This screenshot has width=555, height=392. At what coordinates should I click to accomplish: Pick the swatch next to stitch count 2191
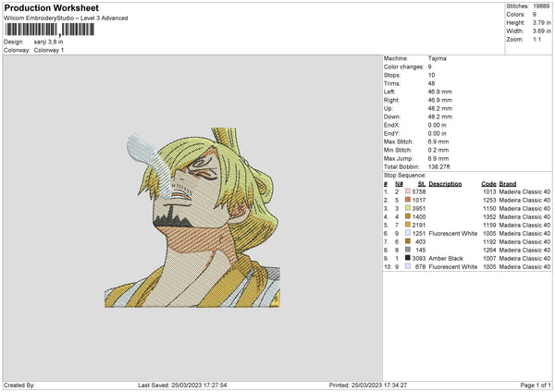(x=408, y=225)
